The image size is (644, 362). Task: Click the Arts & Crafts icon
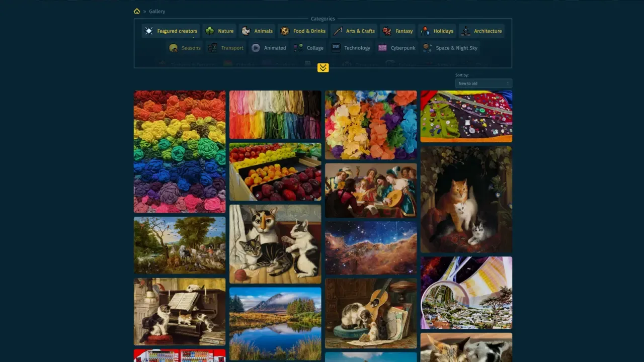(338, 31)
